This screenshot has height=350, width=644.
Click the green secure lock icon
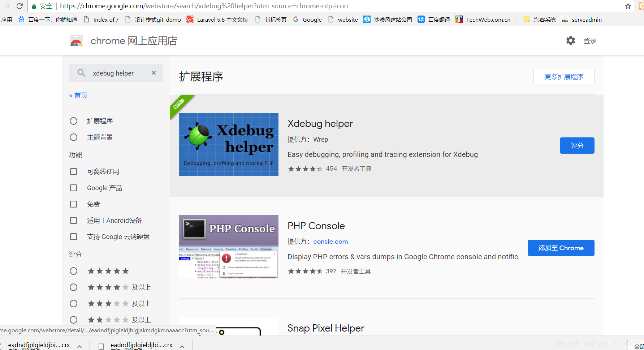pos(34,6)
